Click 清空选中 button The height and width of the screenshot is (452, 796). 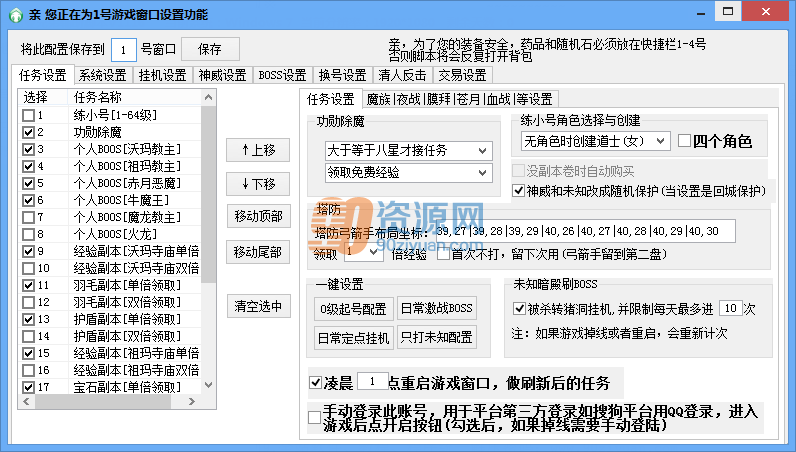[x=258, y=306]
